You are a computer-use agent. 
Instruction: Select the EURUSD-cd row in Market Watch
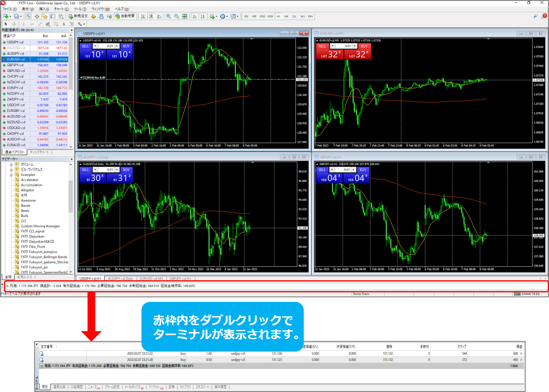35,59
